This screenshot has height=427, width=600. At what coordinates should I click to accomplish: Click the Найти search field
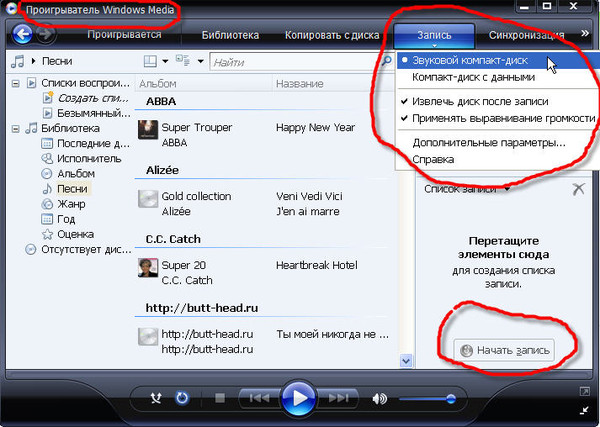point(297,62)
